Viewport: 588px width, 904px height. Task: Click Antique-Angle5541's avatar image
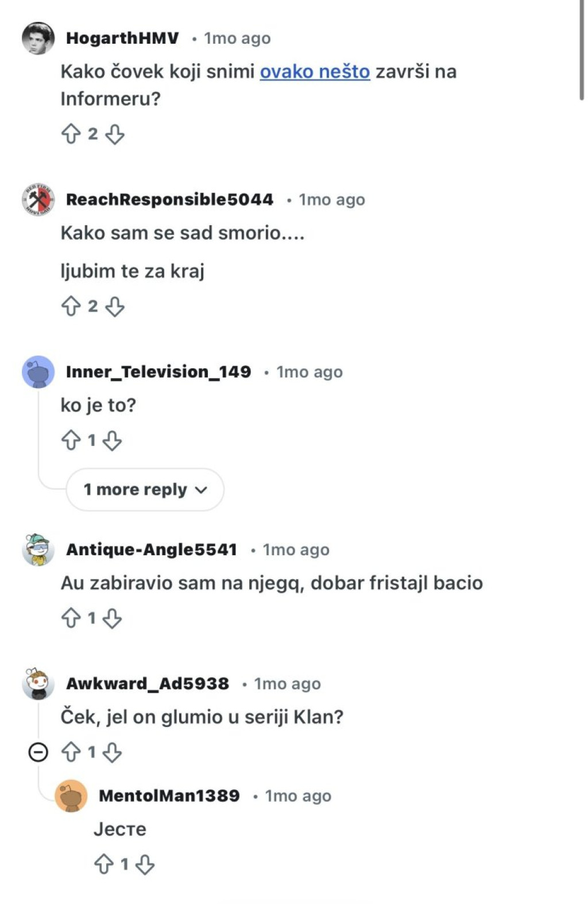click(x=38, y=549)
